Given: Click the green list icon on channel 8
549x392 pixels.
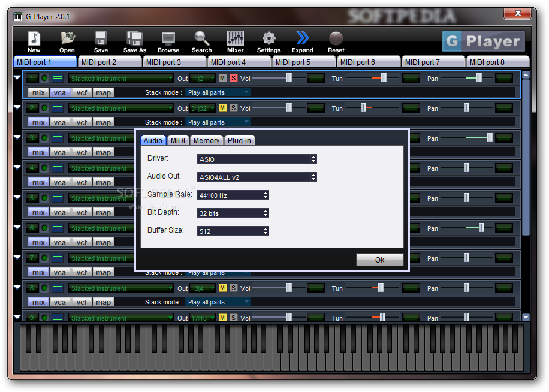Looking at the screenshot, I should [58, 288].
